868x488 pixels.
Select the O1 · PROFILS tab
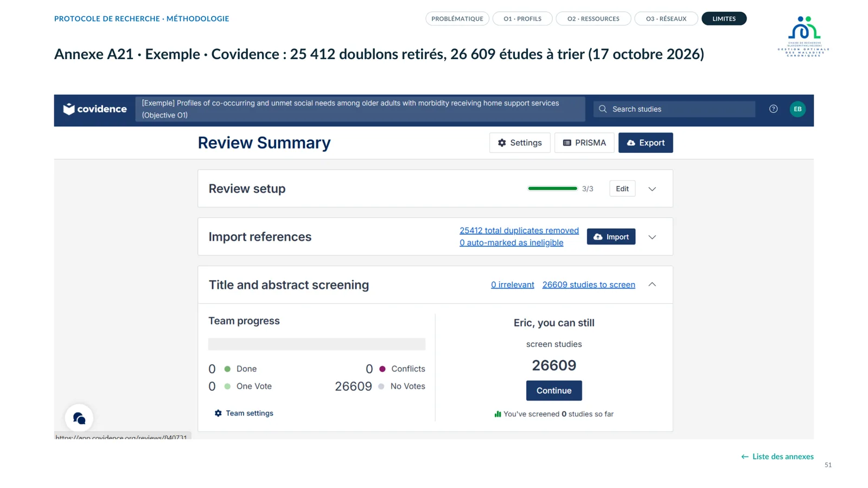[522, 18]
